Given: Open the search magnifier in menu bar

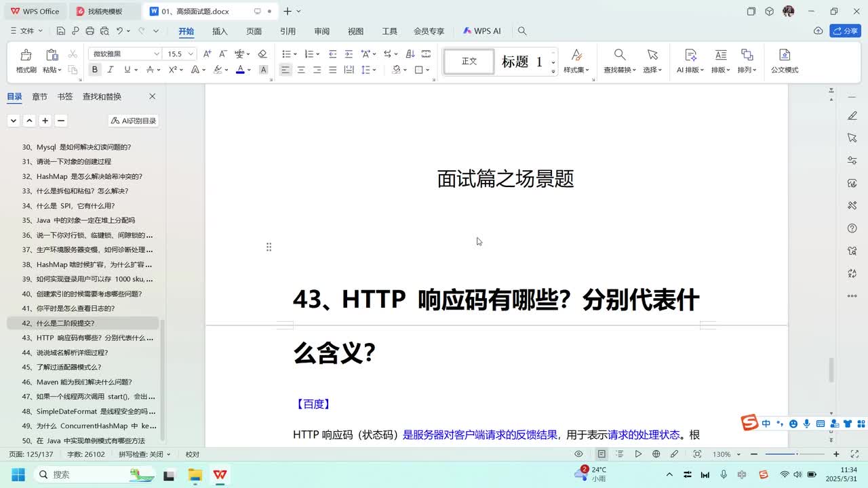Looking at the screenshot, I should (x=522, y=31).
